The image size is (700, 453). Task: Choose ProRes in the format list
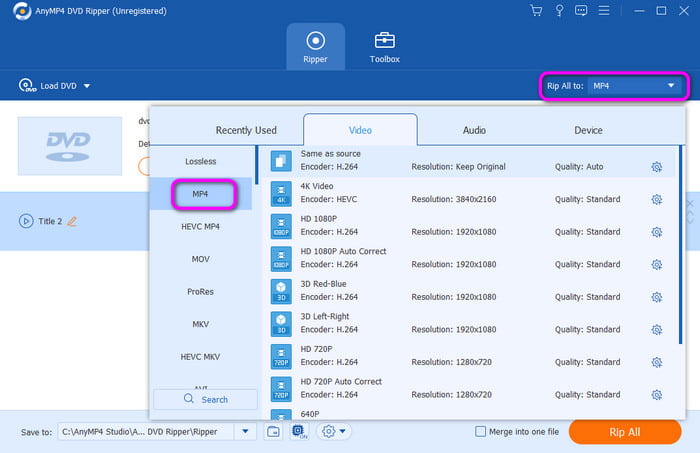click(200, 291)
